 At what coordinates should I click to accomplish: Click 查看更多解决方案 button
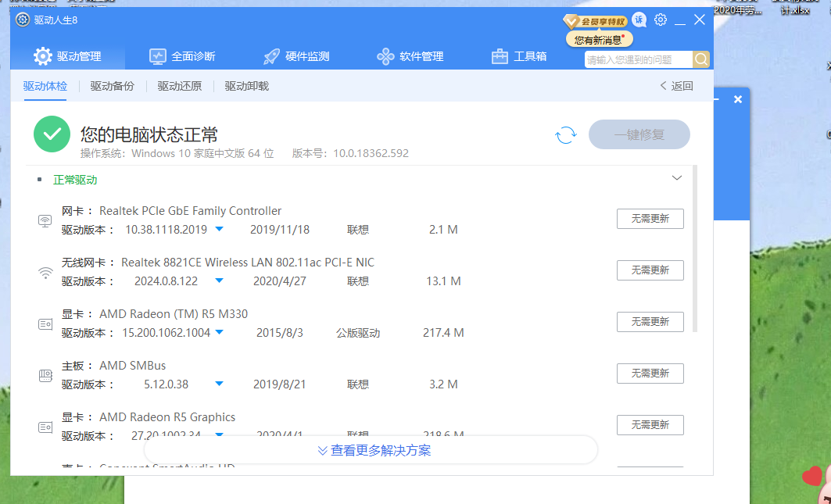tap(371, 450)
